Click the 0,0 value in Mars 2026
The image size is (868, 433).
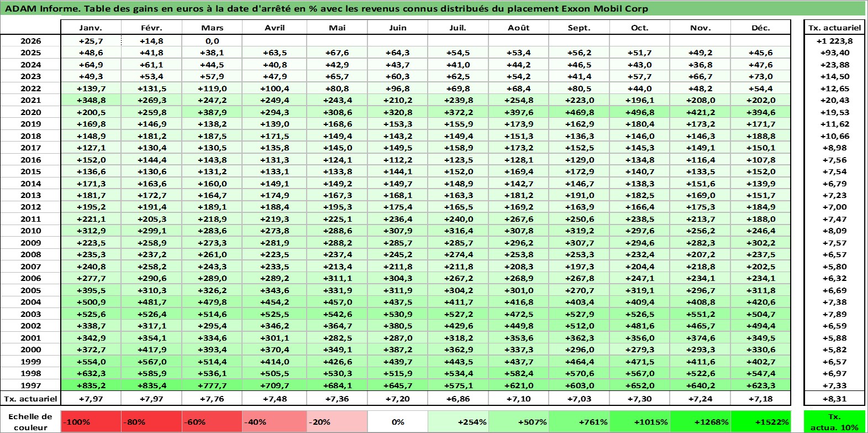pos(212,41)
